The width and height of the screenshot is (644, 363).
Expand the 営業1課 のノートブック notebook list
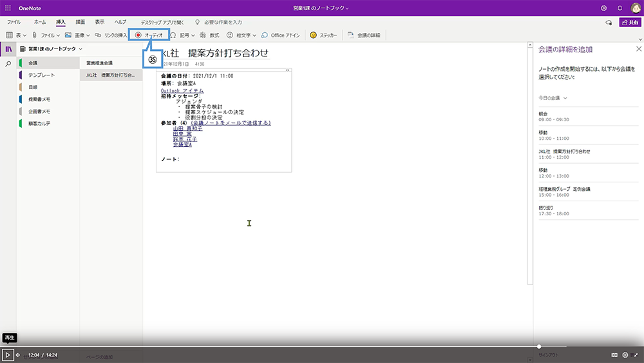point(52,49)
